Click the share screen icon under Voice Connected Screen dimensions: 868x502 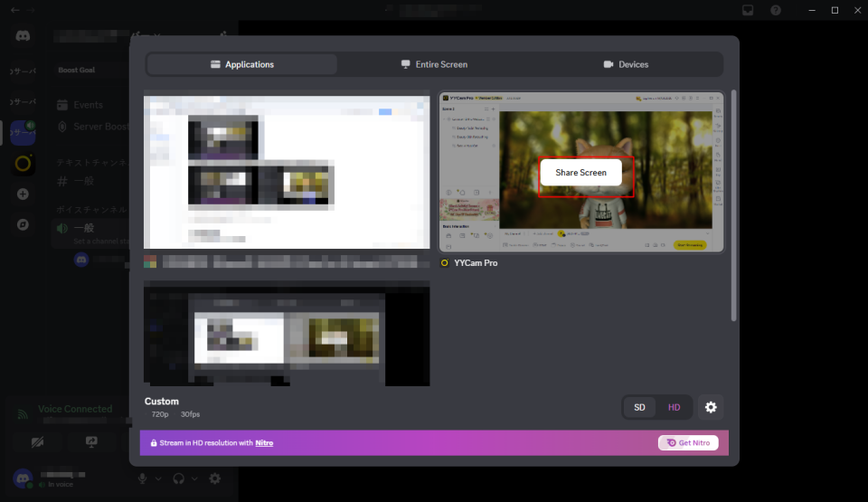pos(91,442)
